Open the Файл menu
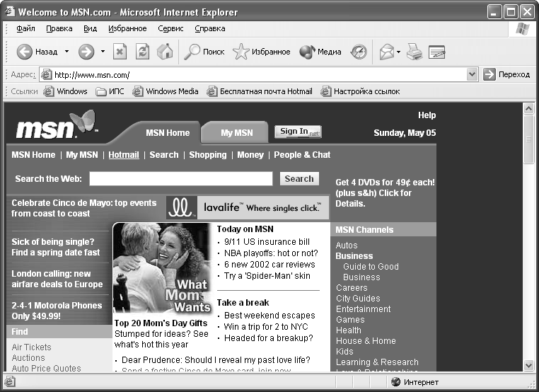 click(25, 28)
